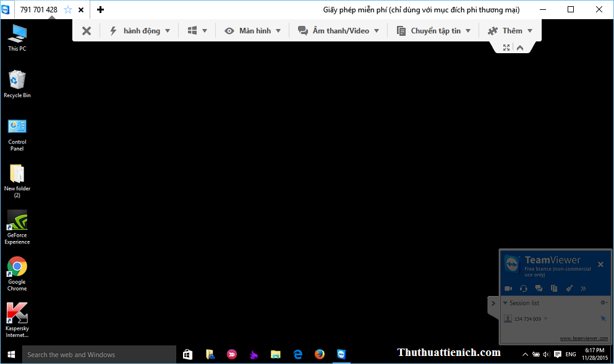Screen dimensions: 614x364
Task: Click the headset audio icon in TeamViewer panel
Action: click(x=524, y=288)
